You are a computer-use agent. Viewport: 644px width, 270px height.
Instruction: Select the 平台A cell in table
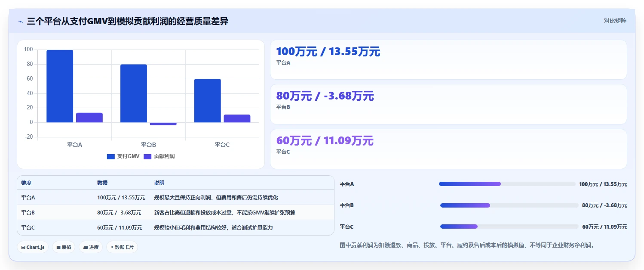[28, 198]
